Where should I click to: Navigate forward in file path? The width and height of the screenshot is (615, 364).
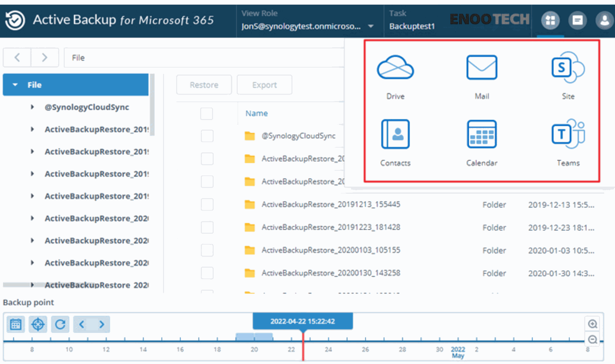click(x=45, y=58)
